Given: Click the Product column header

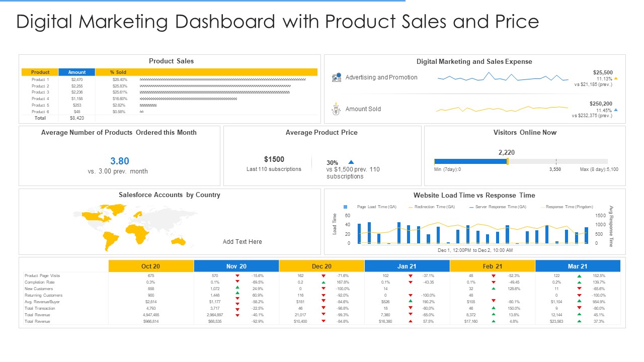Looking at the screenshot, I should point(40,72).
